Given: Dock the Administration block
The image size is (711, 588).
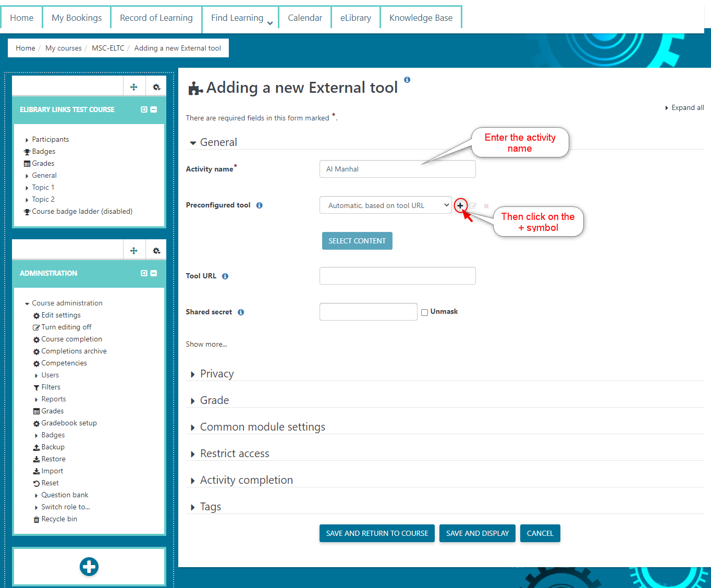Looking at the screenshot, I should [x=144, y=273].
